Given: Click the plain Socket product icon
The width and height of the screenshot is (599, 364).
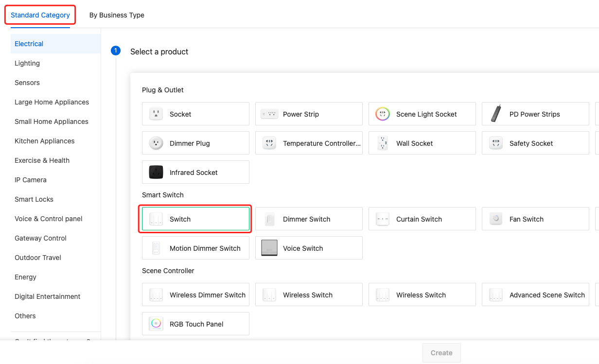Looking at the screenshot, I should 156,114.
